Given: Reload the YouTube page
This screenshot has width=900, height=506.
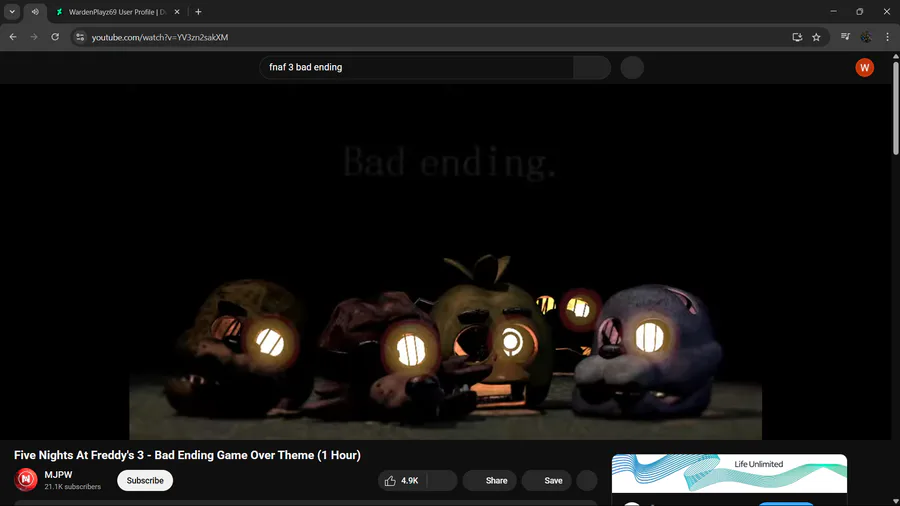Looking at the screenshot, I should pyautogui.click(x=55, y=37).
